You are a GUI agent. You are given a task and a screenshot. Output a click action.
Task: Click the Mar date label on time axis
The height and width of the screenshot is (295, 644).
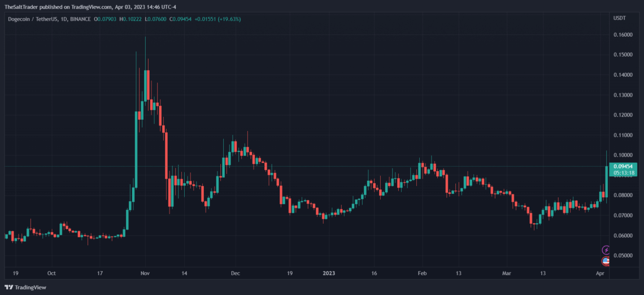coord(507,273)
